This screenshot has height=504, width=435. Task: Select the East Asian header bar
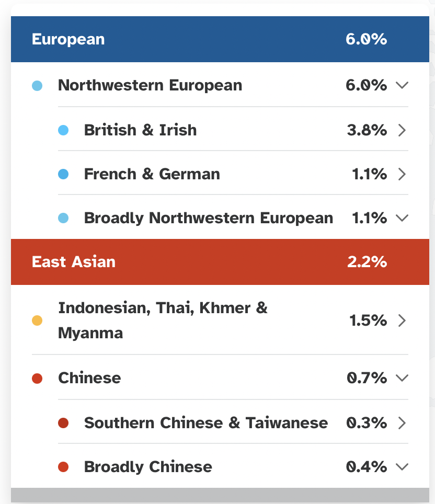click(220, 262)
